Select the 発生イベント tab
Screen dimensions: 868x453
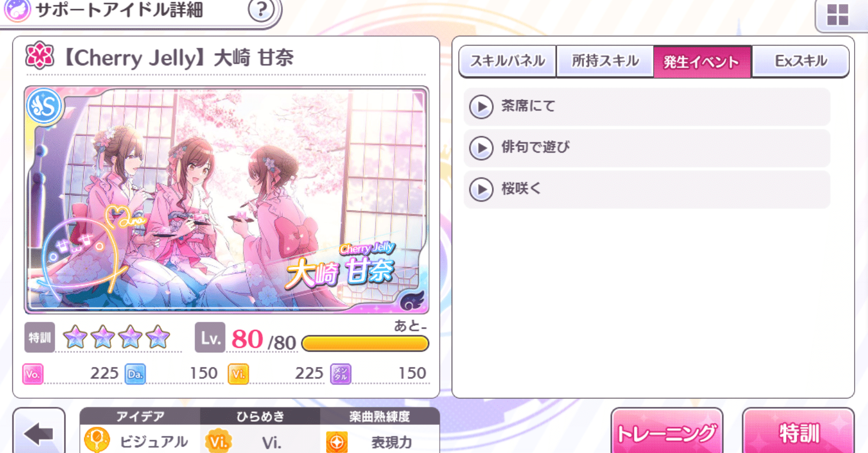point(702,61)
